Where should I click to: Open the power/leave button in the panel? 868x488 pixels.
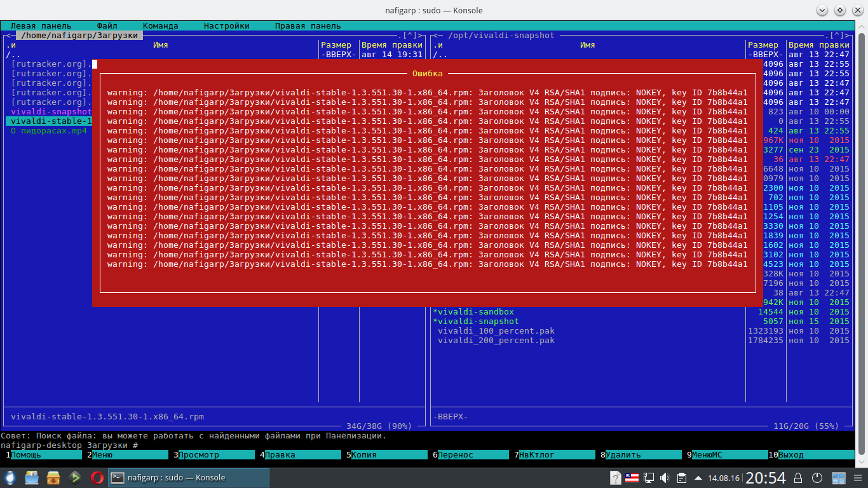point(818,478)
